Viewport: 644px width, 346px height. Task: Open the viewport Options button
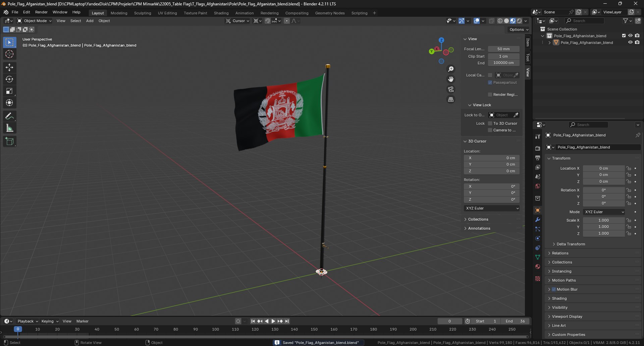(x=519, y=30)
